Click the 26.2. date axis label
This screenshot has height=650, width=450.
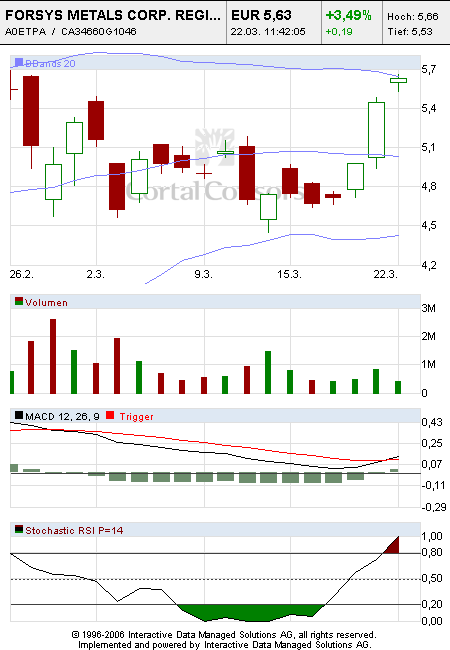tap(22, 274)
